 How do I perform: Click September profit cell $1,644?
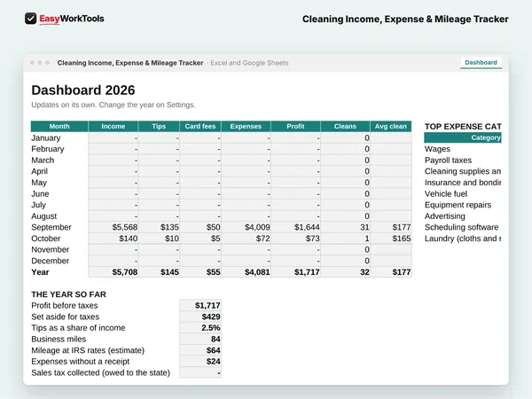295,227
